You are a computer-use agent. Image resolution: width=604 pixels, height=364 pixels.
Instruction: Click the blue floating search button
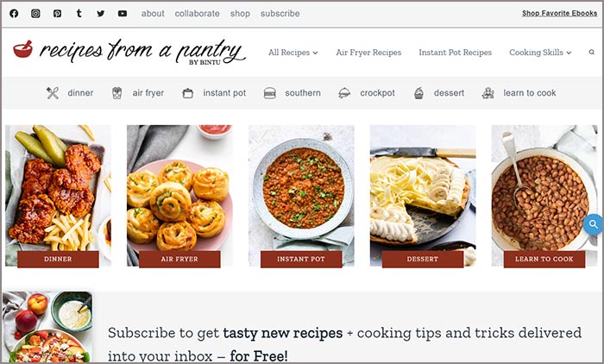point(594,224)
